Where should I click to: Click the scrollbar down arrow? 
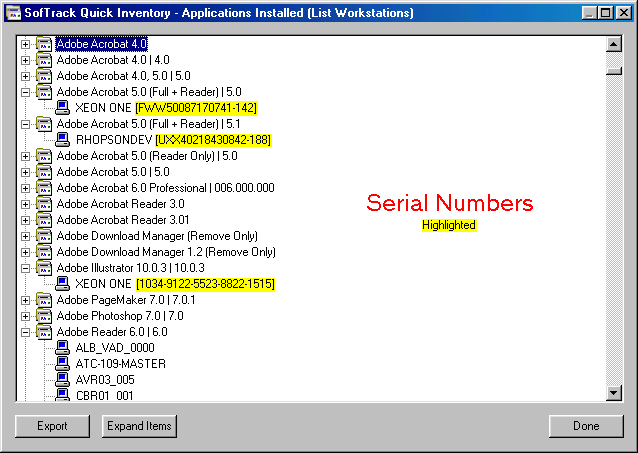615,394
